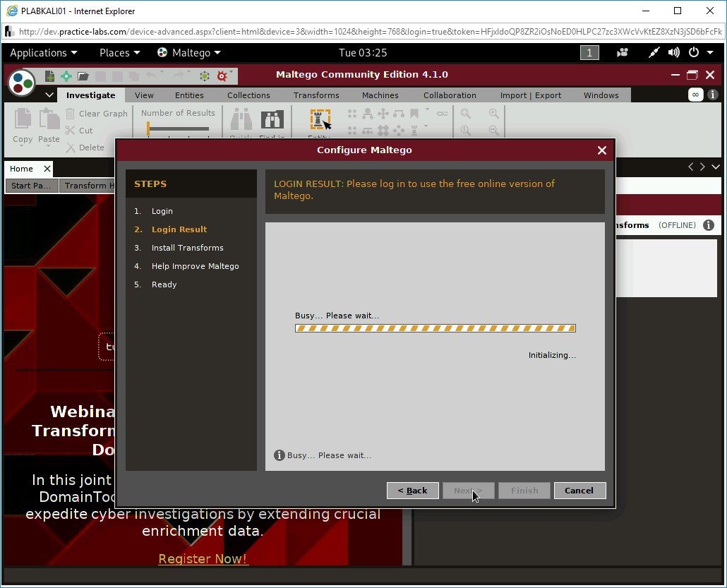
Task: Click the volume icon in the top bar
Action: coord(673,52)
